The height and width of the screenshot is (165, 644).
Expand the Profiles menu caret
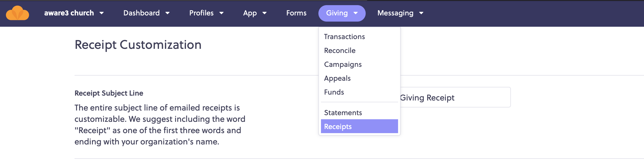click(x=222, y=13)
